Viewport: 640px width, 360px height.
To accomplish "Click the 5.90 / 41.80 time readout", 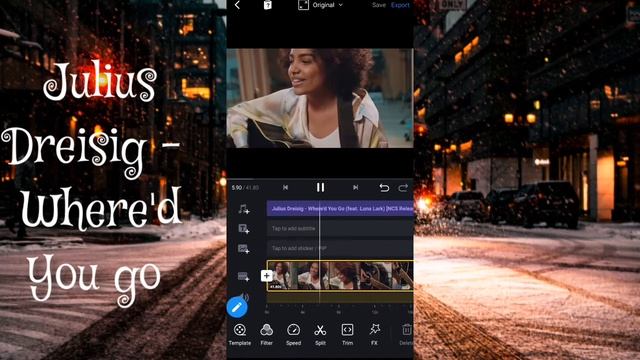I will 245,188.
